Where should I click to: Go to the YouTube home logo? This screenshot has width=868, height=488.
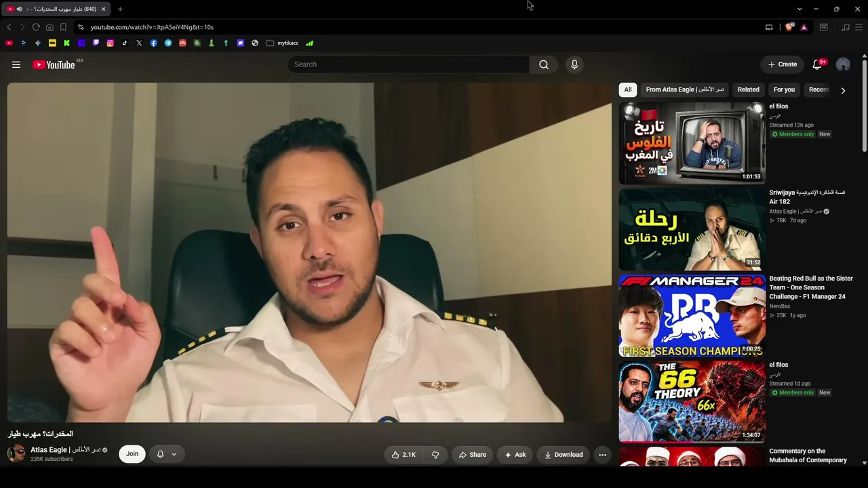pos(54,64)
